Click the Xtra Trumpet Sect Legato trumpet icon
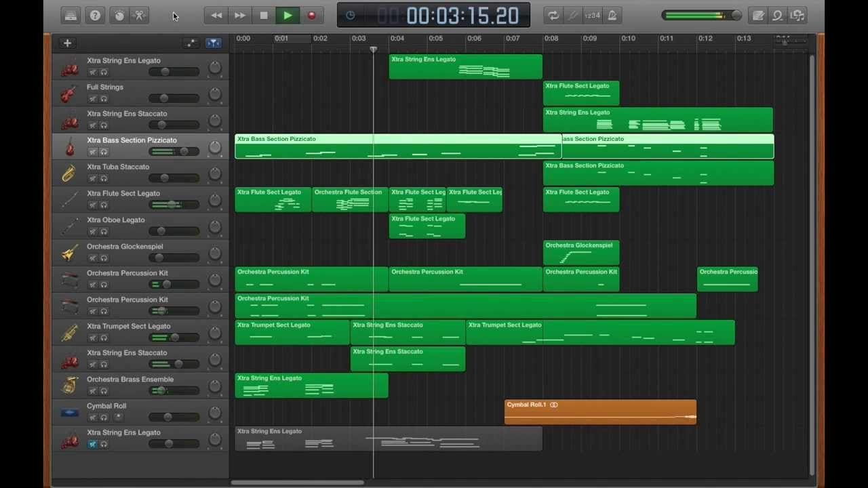868x488 pixels. tap(69, 333)
